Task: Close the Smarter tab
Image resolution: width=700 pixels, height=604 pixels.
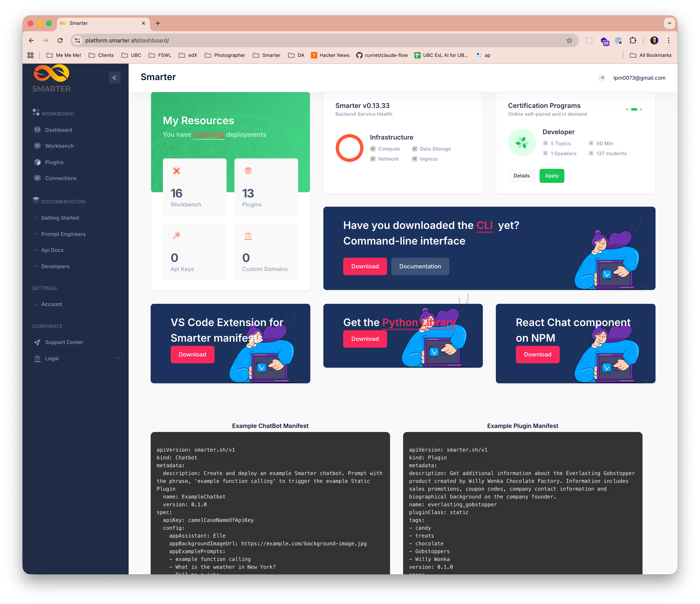Action: 143,23
